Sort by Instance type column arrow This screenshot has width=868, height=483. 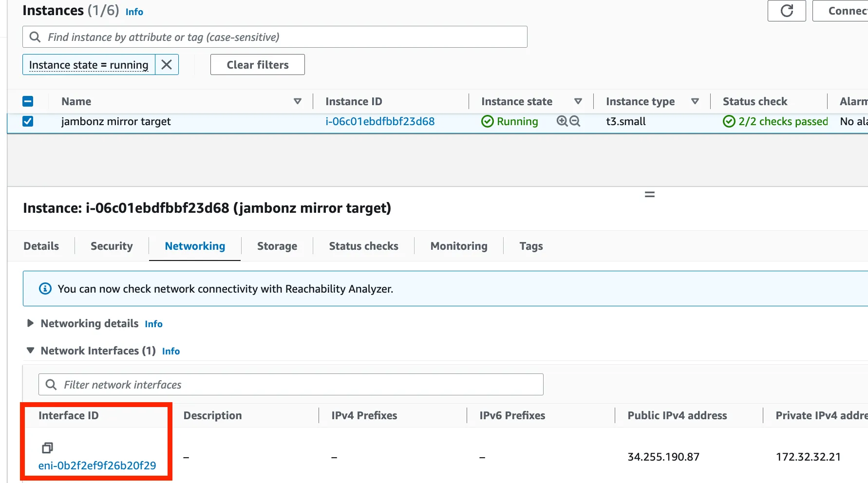tap(695, 101)
